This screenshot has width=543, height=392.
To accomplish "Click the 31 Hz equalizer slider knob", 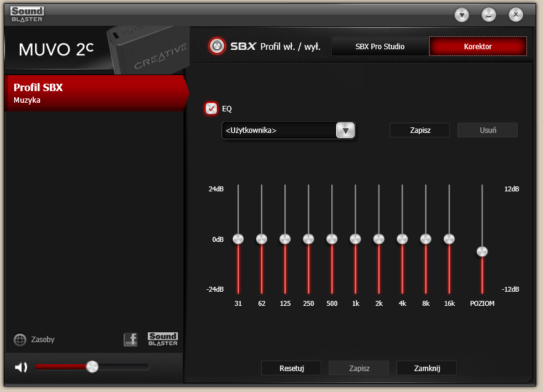I will click(x=238, y=239).
